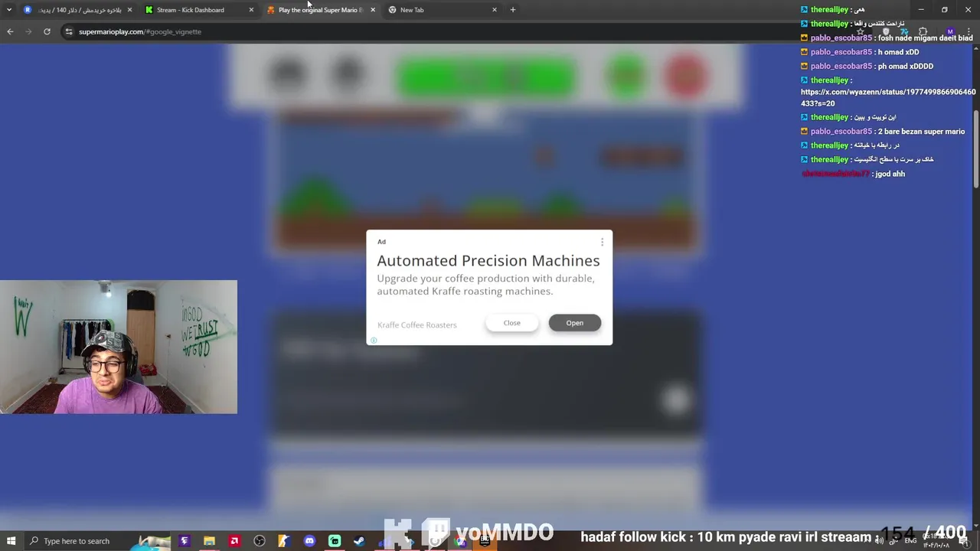This screenshot has height=551, width=980.
Task: Switch to the Persian-titled first browser tab
Action: coord(80,10)
